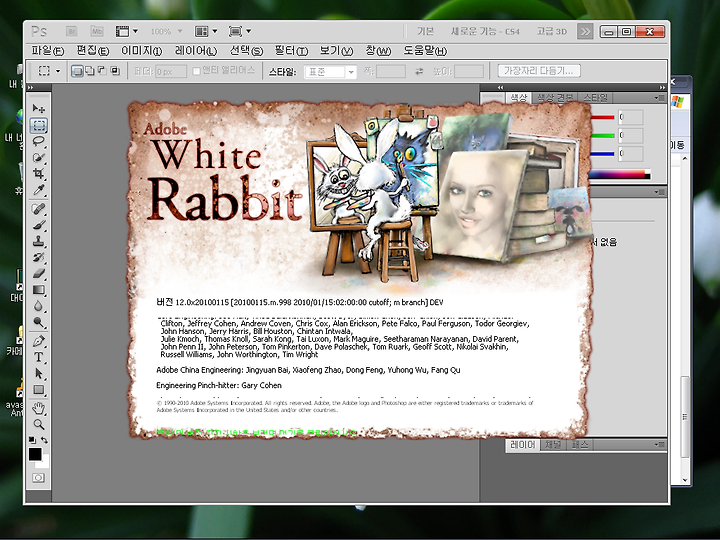Select the Pen tool
The image size is (720, 540).
point(39,341)
